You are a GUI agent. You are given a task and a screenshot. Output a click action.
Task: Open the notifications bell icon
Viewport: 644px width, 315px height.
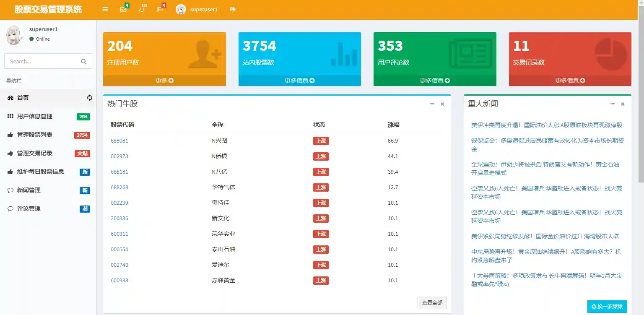[141, 9]
